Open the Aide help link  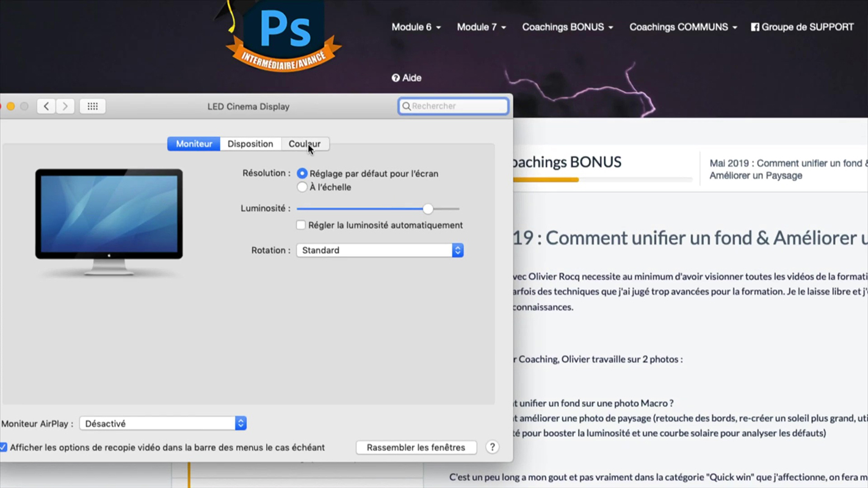tap(407, 78)
